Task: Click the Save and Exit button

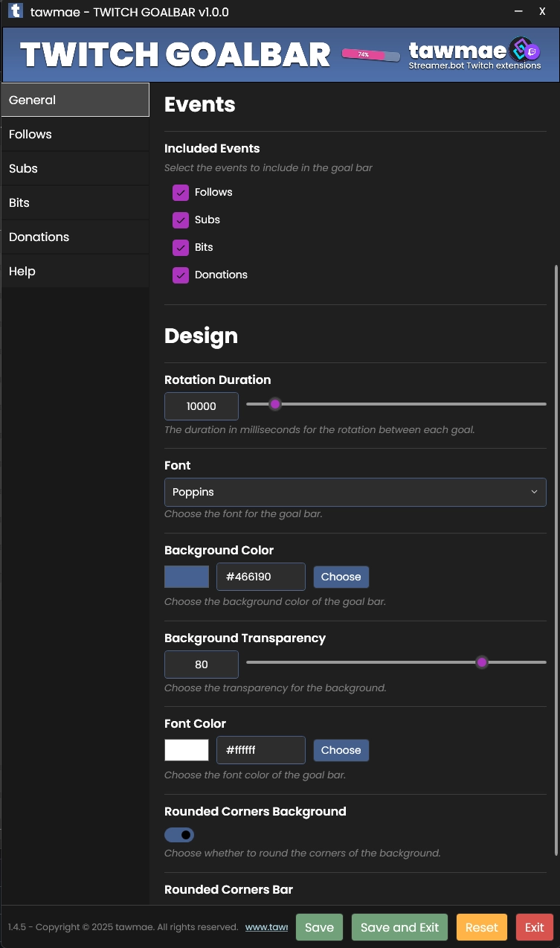Action: point(400,927)
